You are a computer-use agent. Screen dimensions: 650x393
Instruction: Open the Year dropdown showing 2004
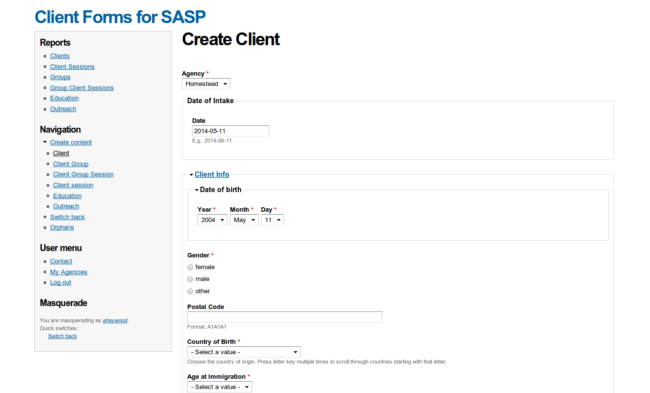(x=212, y=220)
